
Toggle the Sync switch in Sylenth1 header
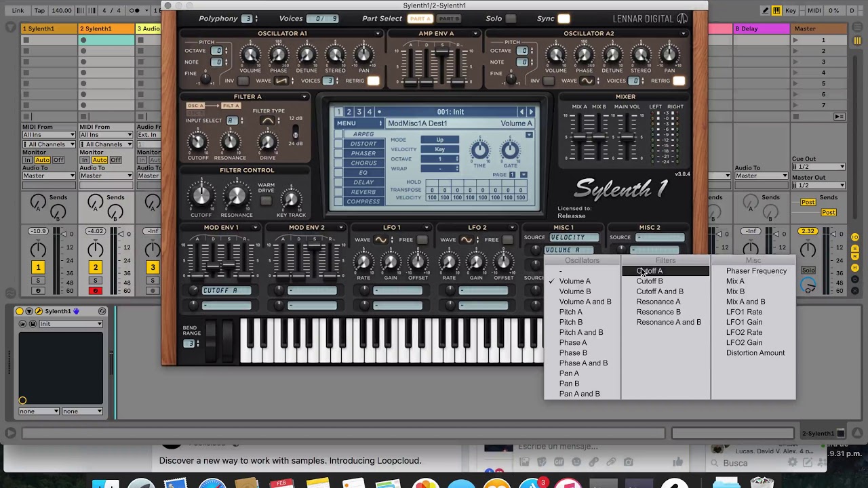point(564,19)
